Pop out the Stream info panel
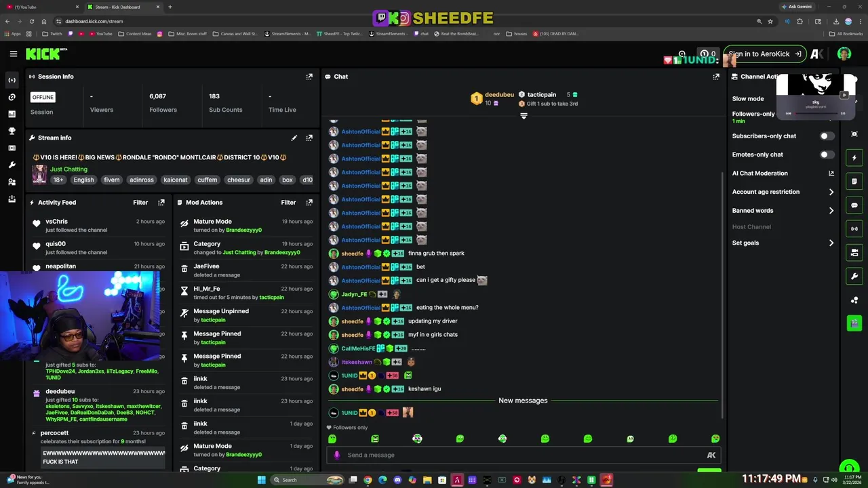Viewport: 868px width, 488px height. click(x=309, y=138)
